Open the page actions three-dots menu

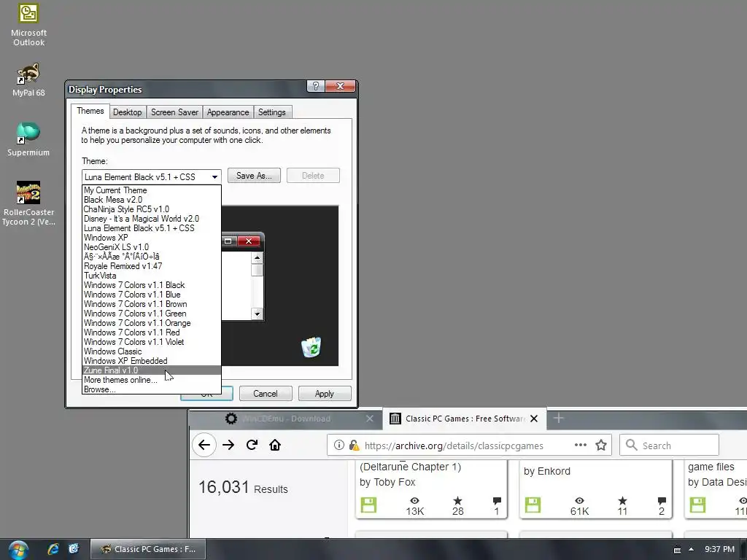580,446
